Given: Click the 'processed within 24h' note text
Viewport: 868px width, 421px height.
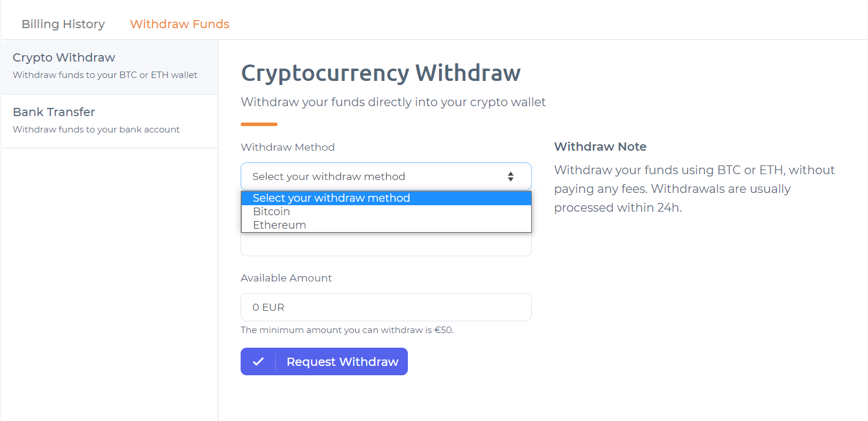Looking at the screenshot, I should pyautogui.click(x=618, y=208).
